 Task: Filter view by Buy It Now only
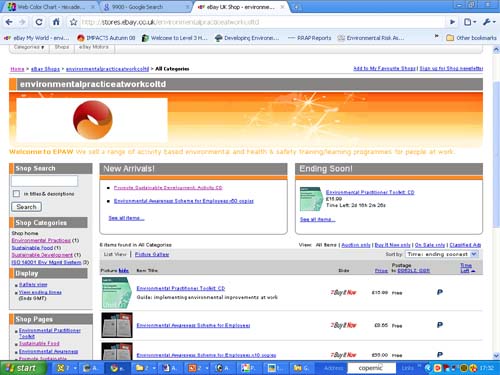pos(393,245)
